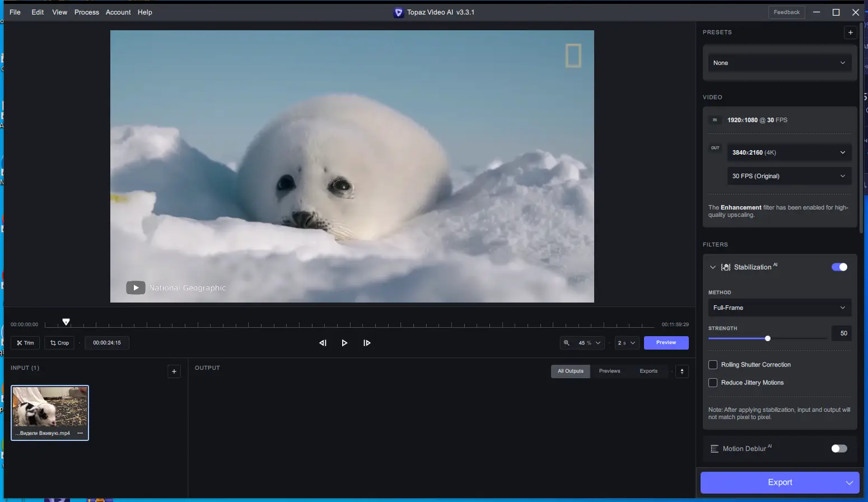This screenshot has width=868, height=502.
Task: Step forward one frame
Action: (367, 343)
